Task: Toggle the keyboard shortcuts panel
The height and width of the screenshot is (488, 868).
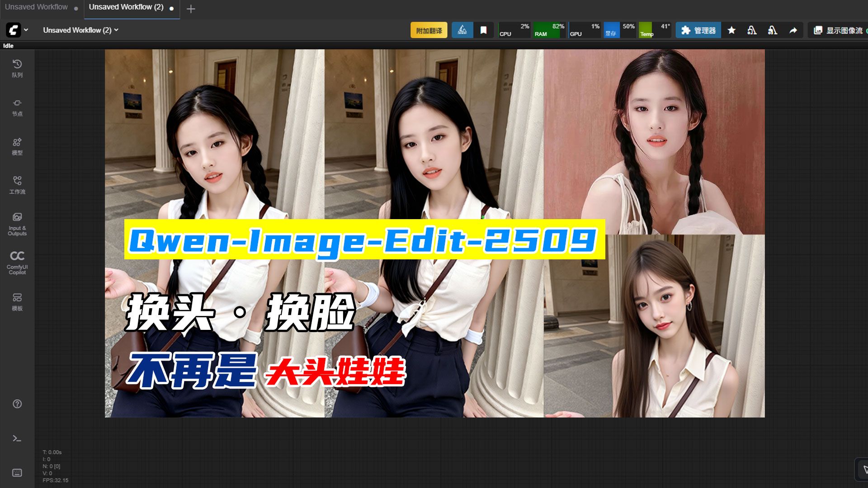Action: coord(17,473)
